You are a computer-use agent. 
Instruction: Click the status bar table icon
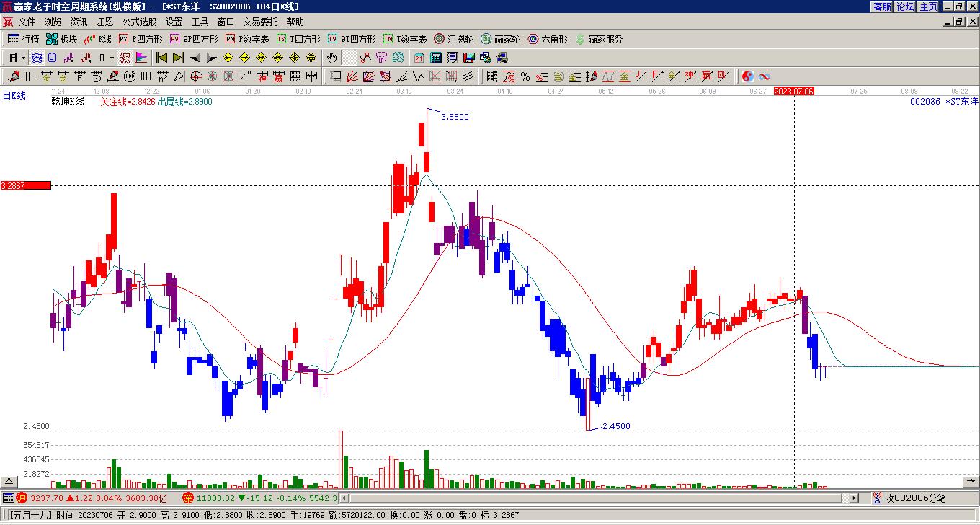8,498
